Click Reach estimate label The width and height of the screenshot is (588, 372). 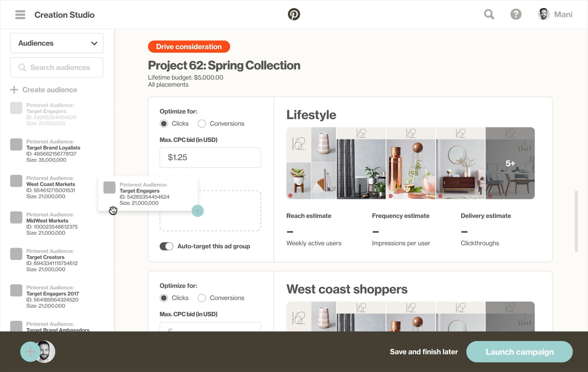tap(309, 216)
